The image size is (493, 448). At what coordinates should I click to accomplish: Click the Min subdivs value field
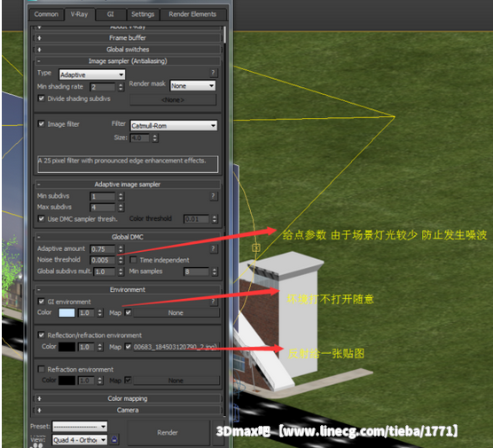pyautogui.click(x=103, y=197)
